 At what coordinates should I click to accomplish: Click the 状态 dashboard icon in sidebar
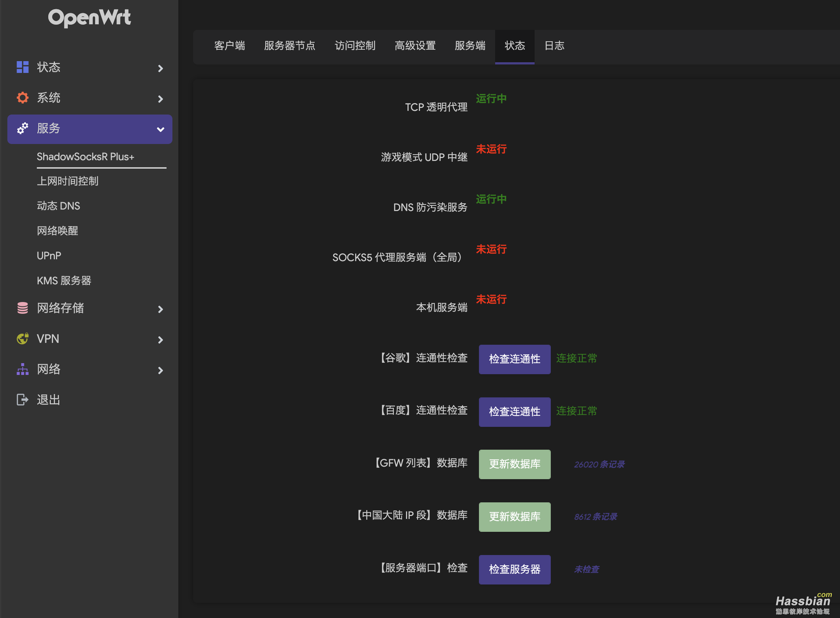[22, 67]
